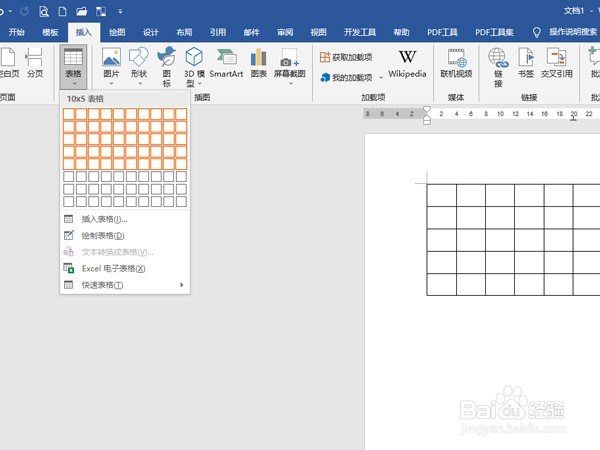Click the Wikipedia add-in icon

click(407, 57)
